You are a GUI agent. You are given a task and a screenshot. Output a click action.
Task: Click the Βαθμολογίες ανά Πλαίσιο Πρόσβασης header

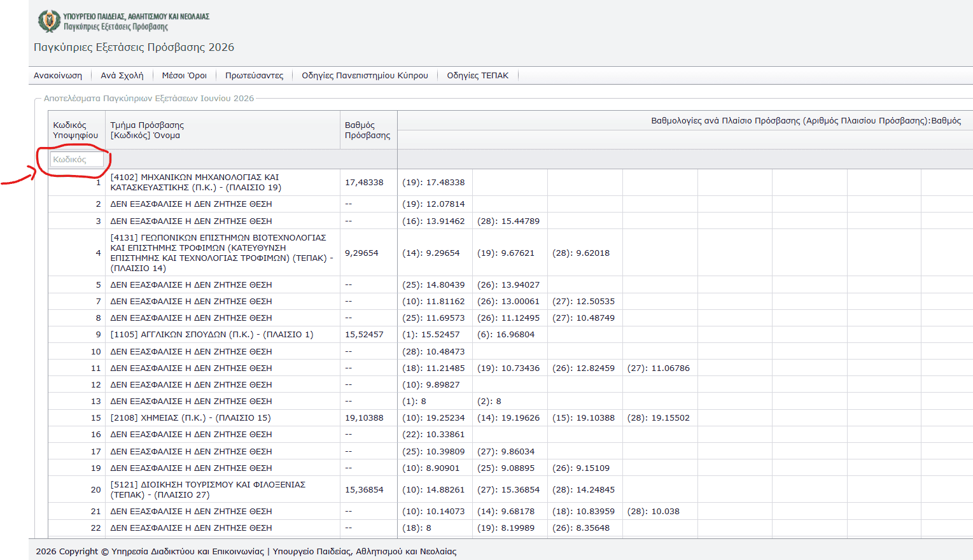tap(806, 120)
